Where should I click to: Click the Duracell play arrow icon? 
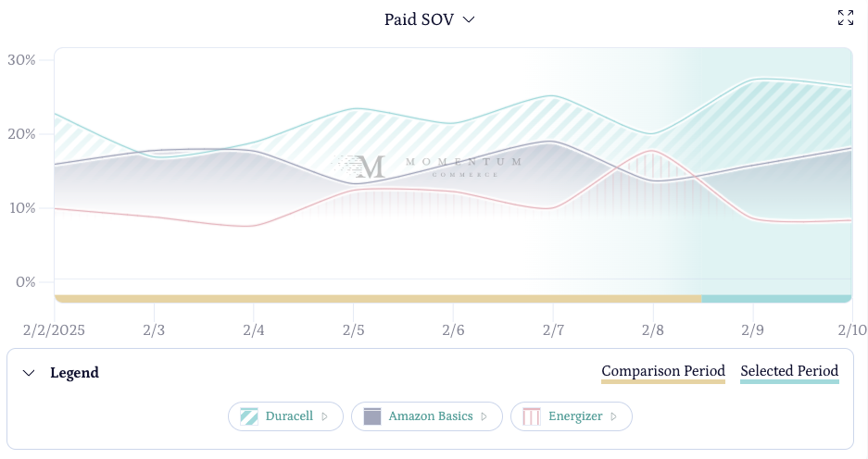point(325,416)
